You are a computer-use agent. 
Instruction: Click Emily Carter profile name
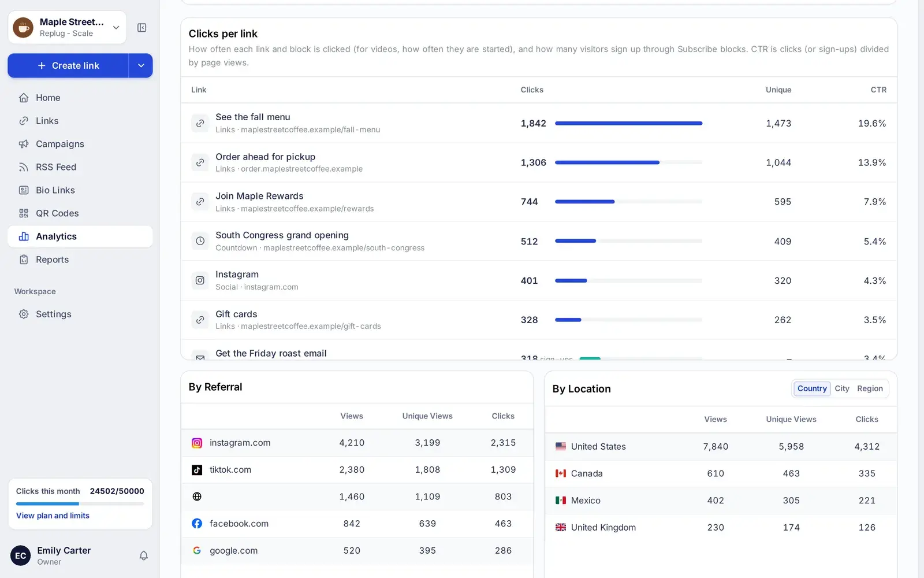(x=64, y=550)
